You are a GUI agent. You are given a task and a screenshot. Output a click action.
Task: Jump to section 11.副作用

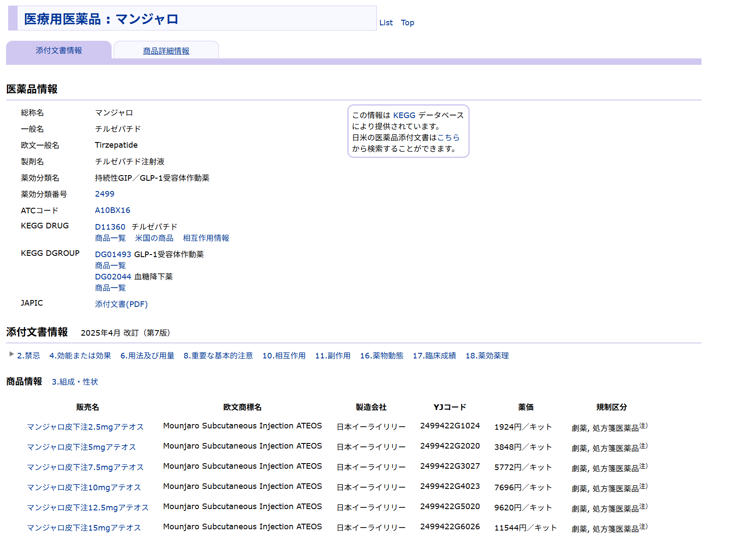333,356
